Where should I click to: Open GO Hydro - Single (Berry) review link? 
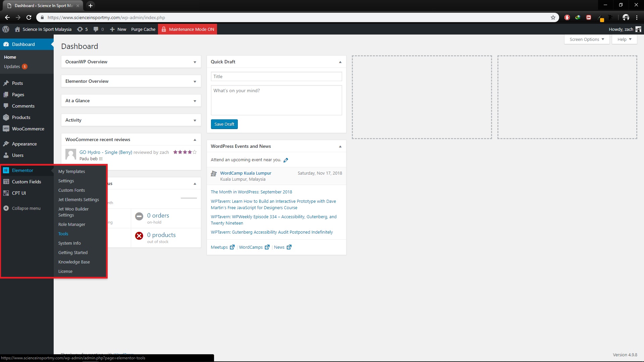click(106, 152)
